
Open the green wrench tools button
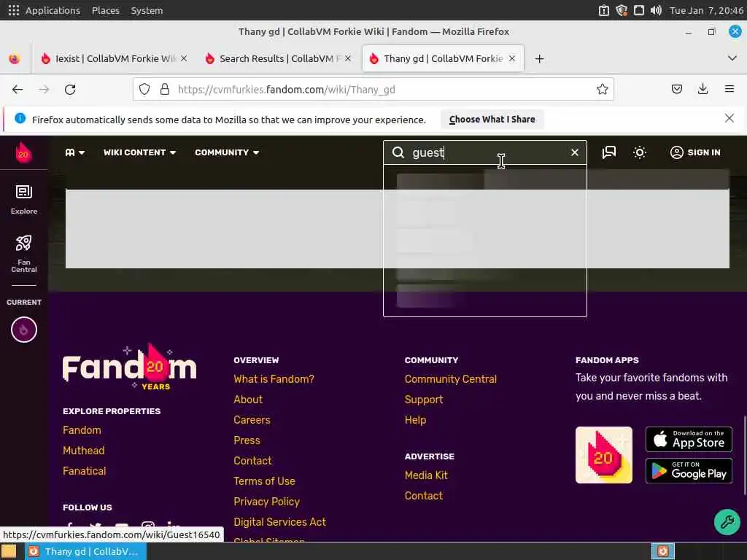pyautogui.click(x=727, y=522)
